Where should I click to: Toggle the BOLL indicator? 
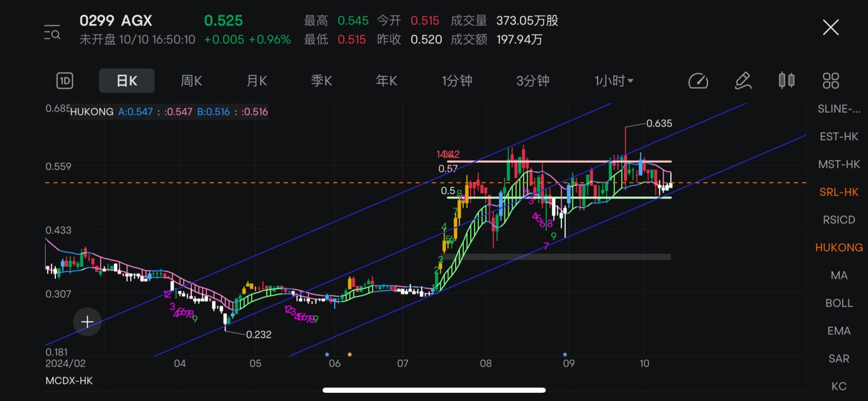(x=839, y=303)
